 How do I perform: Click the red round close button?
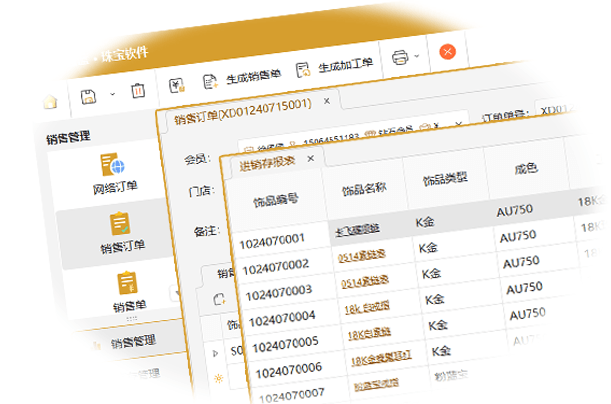pyautogui.click(x=449, y=50)
